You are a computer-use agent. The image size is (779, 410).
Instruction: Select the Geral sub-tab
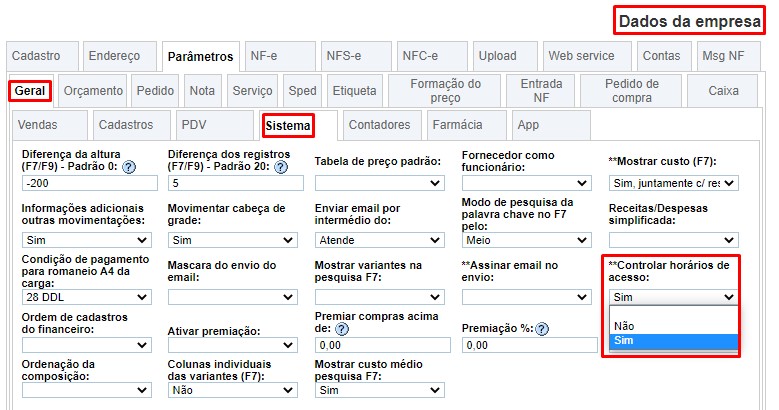coord(30,91)
